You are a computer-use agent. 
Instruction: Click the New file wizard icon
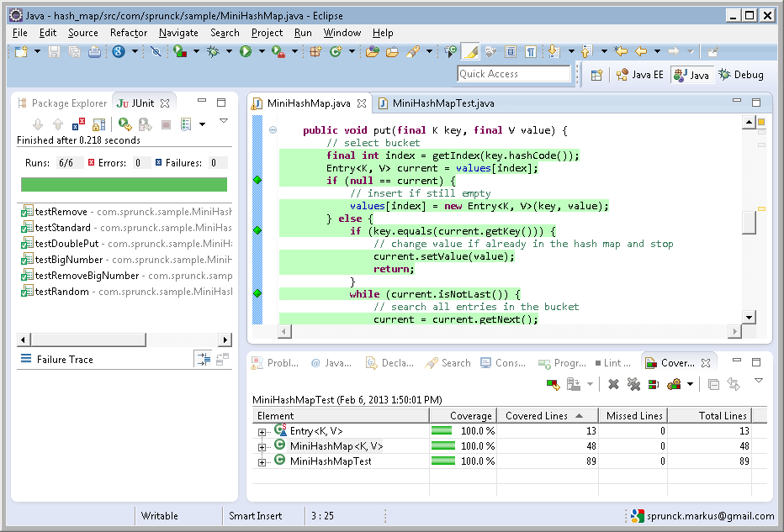pos(21,51)
